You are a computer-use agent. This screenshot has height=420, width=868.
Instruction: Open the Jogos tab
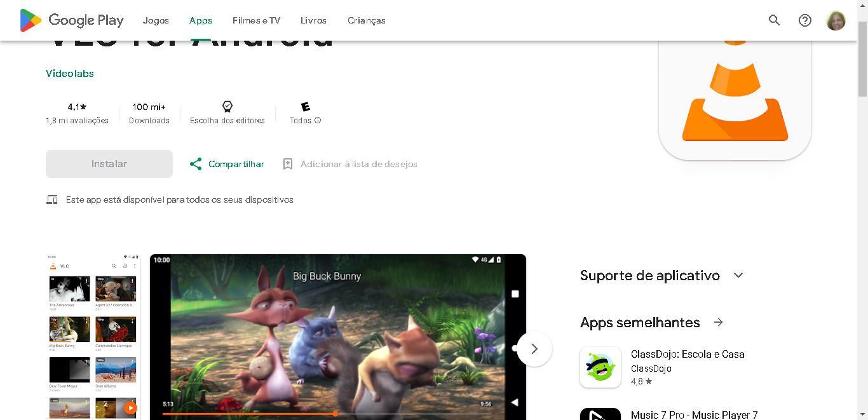pos(156,20)
